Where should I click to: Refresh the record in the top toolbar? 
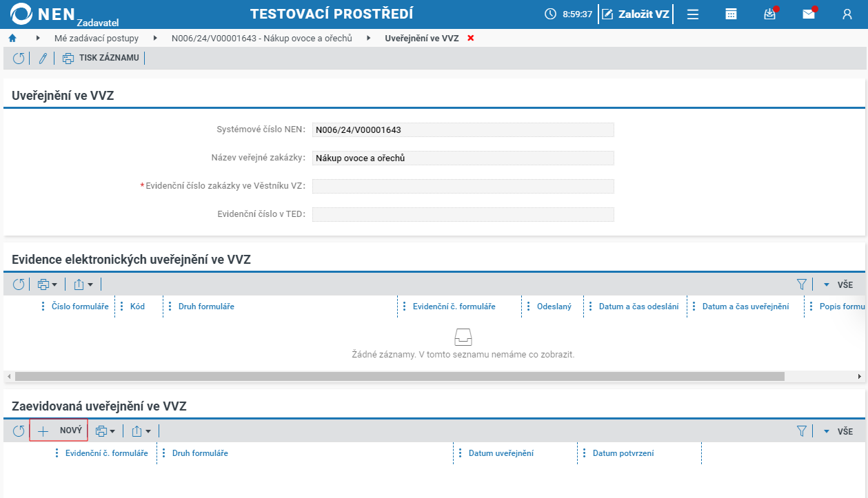19,59
